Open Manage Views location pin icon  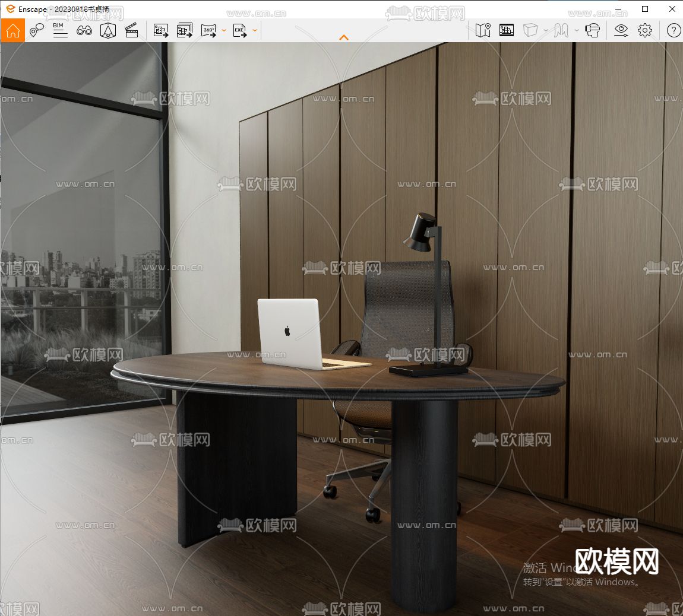[x=37, y=30]
